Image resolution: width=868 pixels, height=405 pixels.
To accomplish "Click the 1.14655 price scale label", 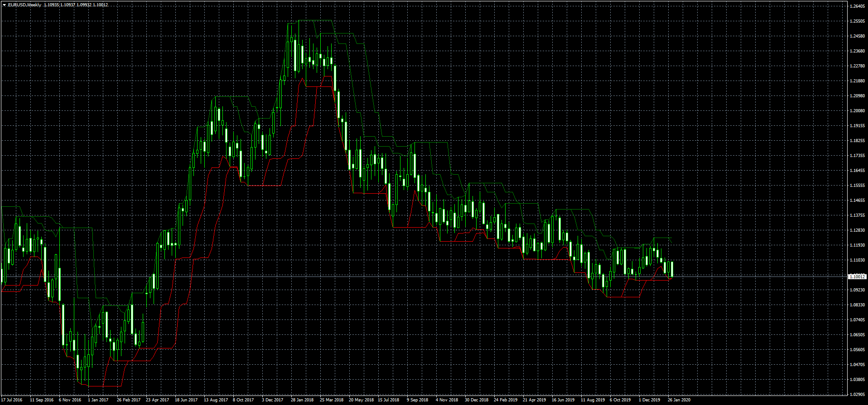I will [858, 200].
